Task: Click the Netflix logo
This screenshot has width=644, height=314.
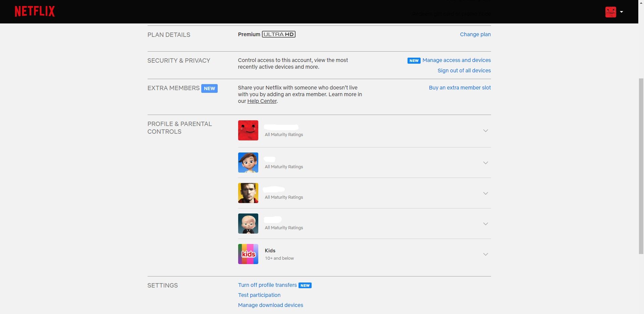Action: 35,11
